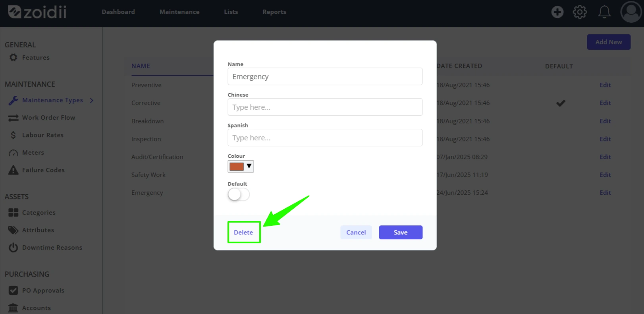Click the Failure Codes warning icon

click(x=13, y=170)
